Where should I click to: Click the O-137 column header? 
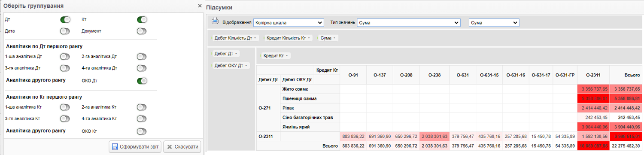coord(380,75)
